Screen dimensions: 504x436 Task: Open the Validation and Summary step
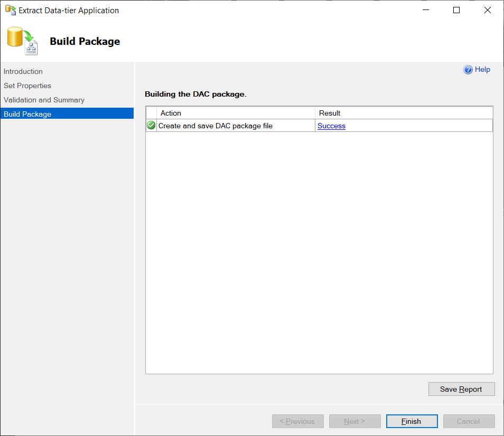click(44, 100)
